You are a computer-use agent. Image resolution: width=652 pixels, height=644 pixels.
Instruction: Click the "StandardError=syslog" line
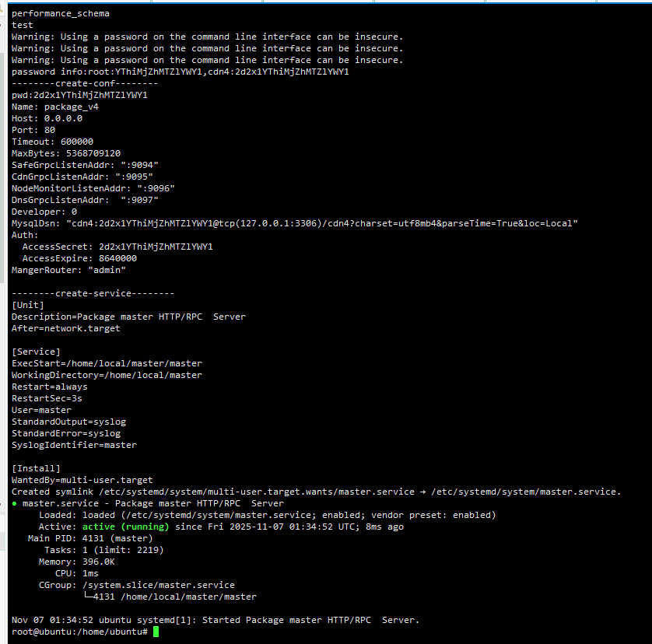point(66,433)
